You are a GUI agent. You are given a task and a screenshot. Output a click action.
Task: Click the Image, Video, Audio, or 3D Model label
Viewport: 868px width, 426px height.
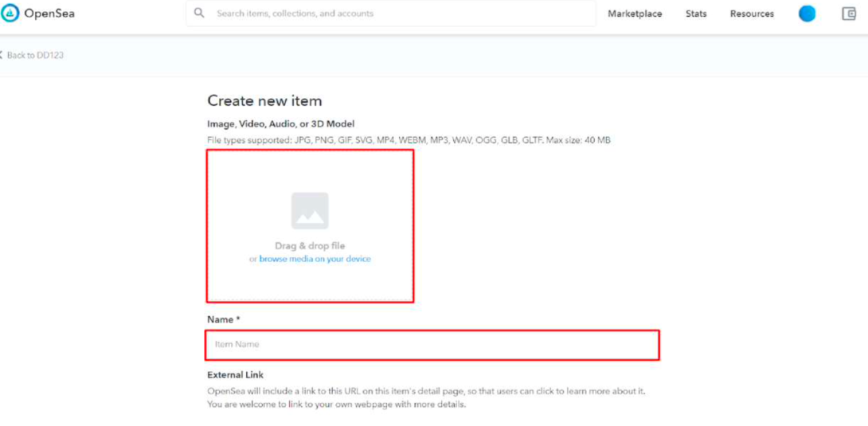[280, 123]
